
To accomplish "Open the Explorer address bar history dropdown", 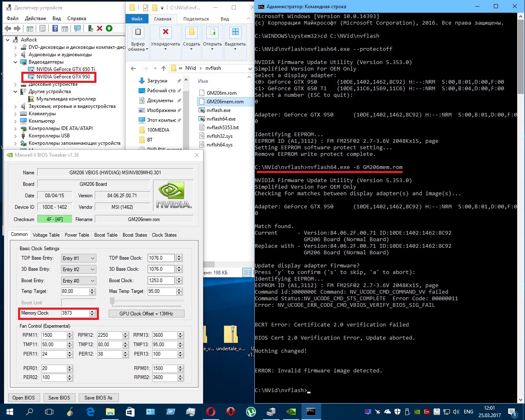I will pyautogui.click(x=250, y=68).
